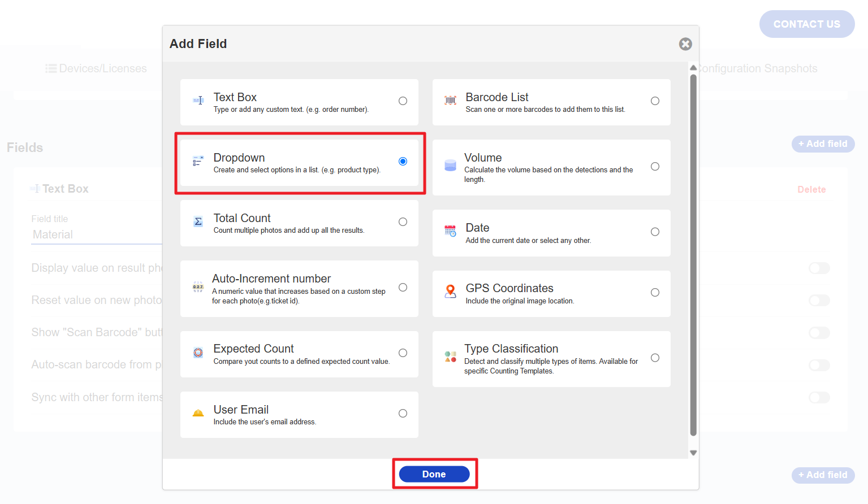Screen dimensions: 868x504
Task: Click the GPS Coordinates pin icon
Action: pos(450,292)
